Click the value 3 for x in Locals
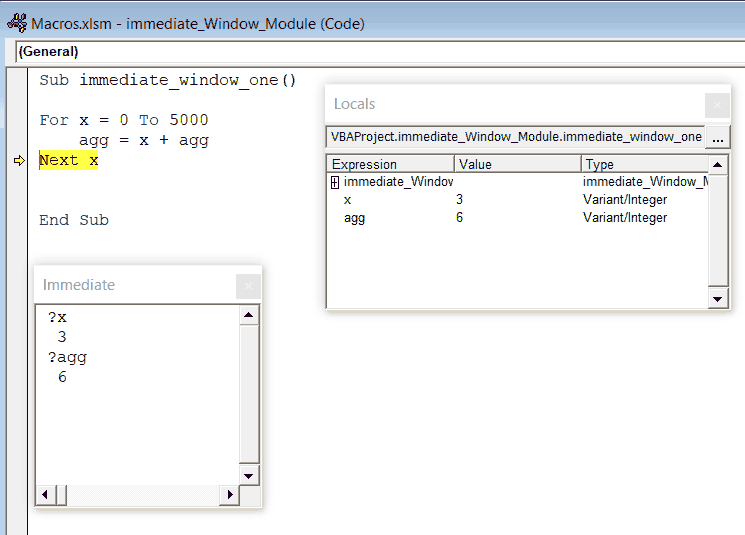The height and width of the screenshot is (535, 745). coord(459,200)
